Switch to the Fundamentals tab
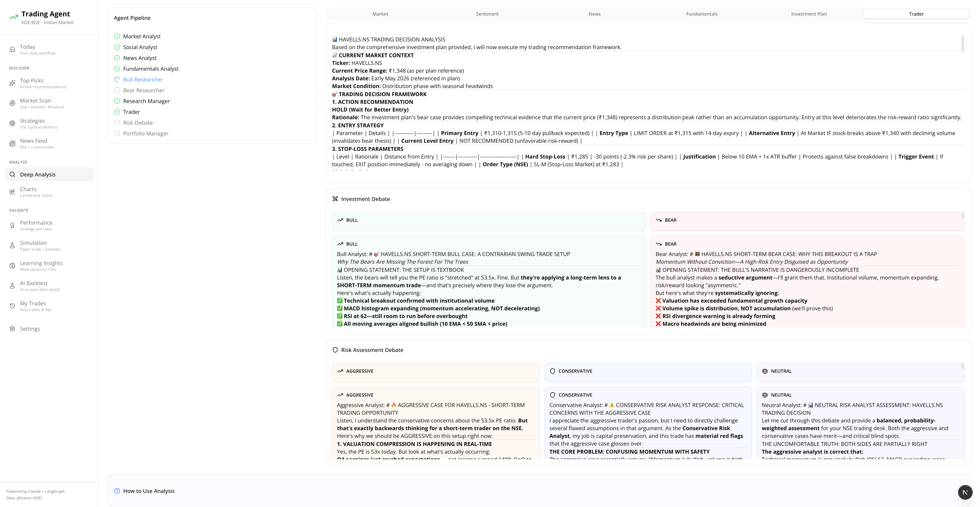The height and width of the screenshot is (507, 980). (702, 14)
